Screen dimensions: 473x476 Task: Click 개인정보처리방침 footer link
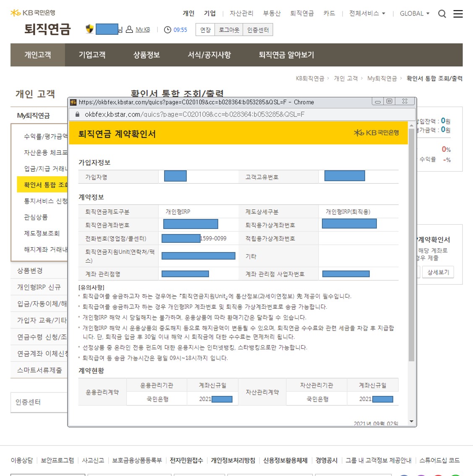(233, 460)
